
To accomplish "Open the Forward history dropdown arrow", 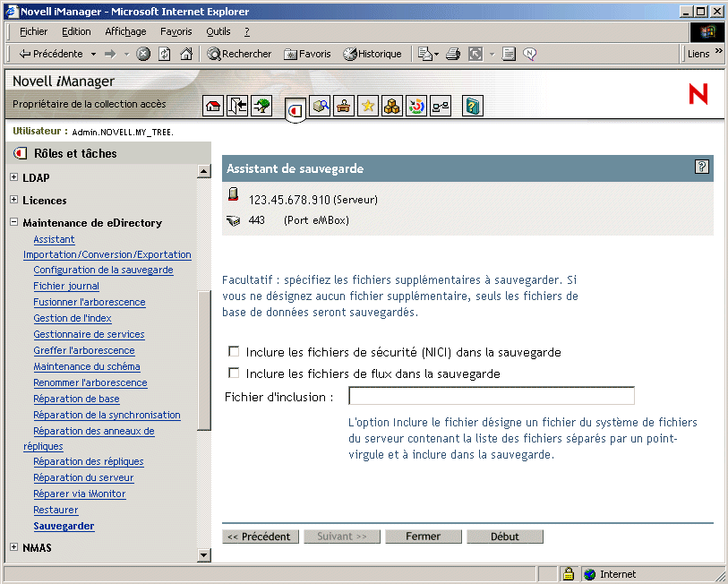I will click(x=126, y=55).
